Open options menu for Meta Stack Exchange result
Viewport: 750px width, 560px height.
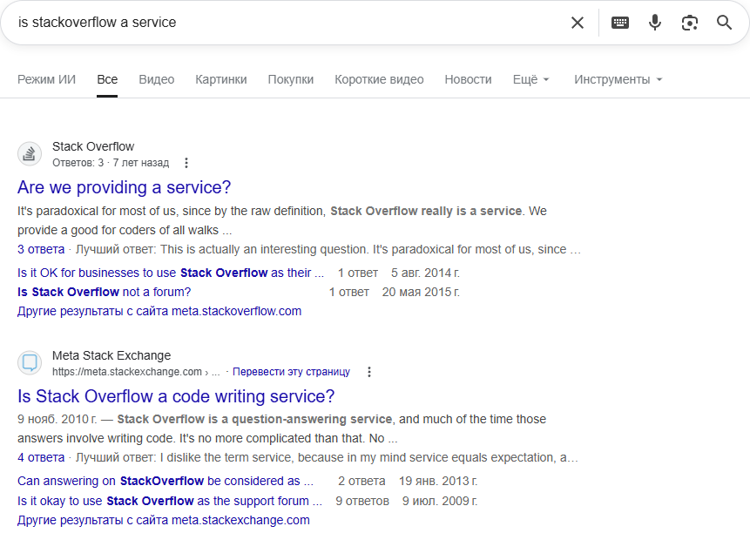point(368,372)
